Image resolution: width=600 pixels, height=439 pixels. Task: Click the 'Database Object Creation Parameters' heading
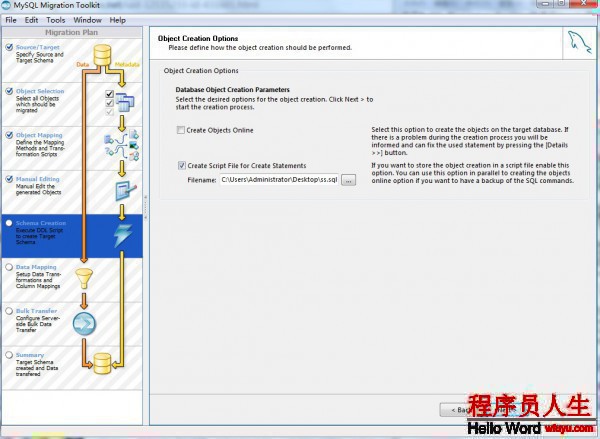[x=233, y=90]
